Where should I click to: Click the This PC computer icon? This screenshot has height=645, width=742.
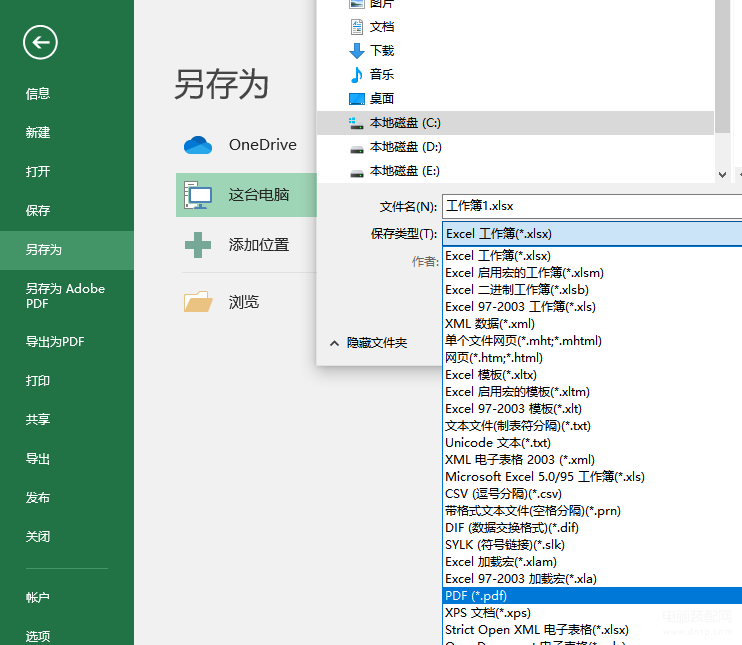coord(198,195)
